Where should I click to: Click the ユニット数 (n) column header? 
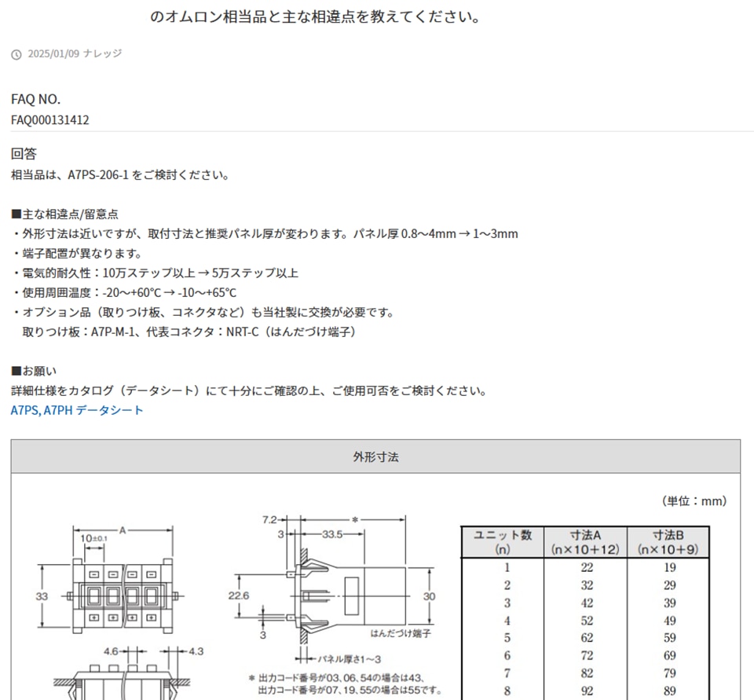pyautogui.click(x=503, y=542)
